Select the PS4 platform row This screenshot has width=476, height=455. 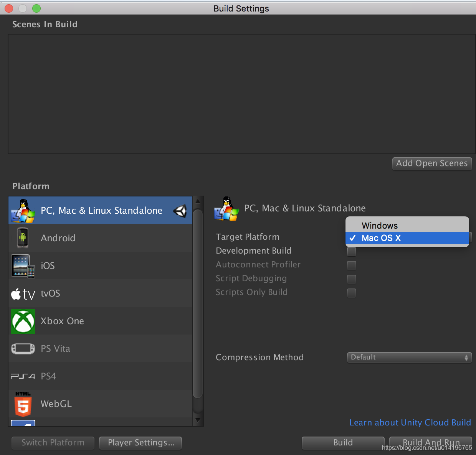100,376
